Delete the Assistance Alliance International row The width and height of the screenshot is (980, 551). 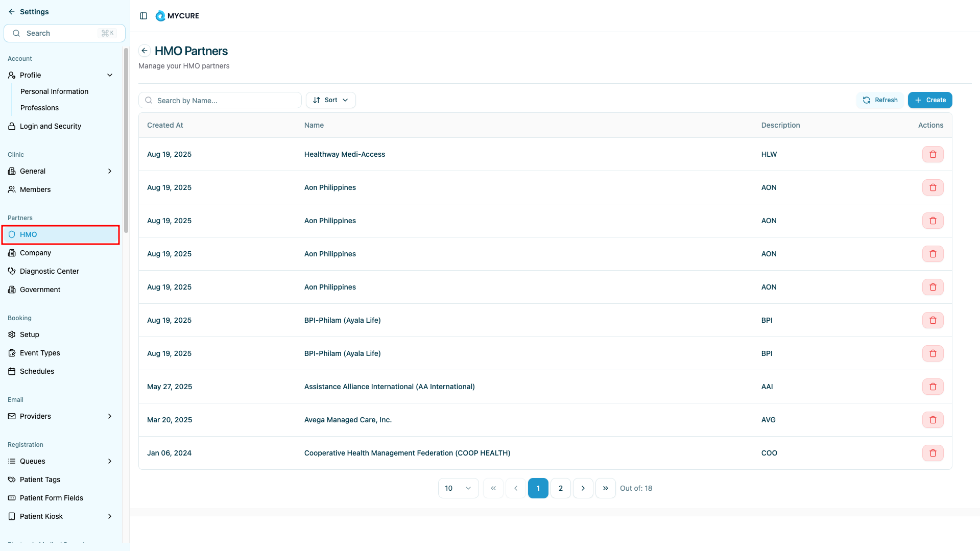pos(933,387)
